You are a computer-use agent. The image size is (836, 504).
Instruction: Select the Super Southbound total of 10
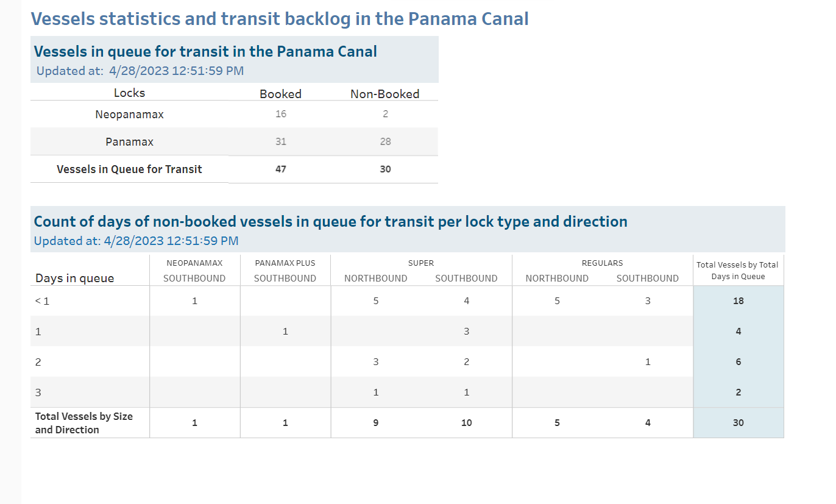466,422
